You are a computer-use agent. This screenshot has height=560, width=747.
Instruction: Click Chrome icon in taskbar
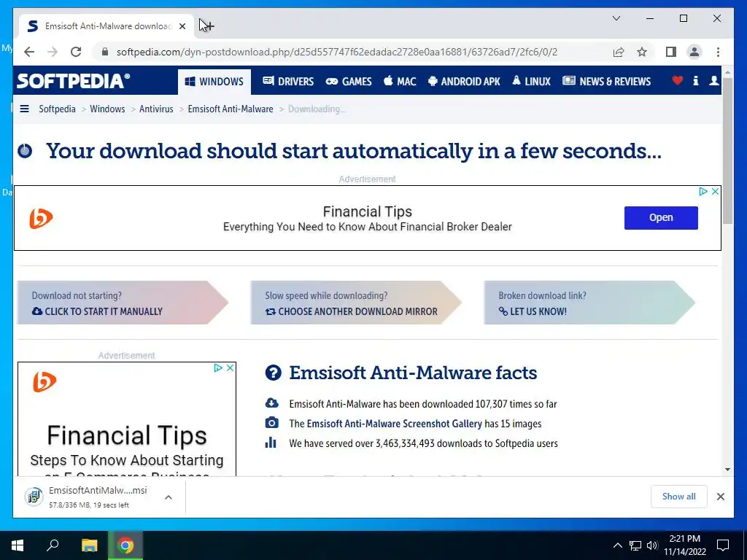(125, 545)
